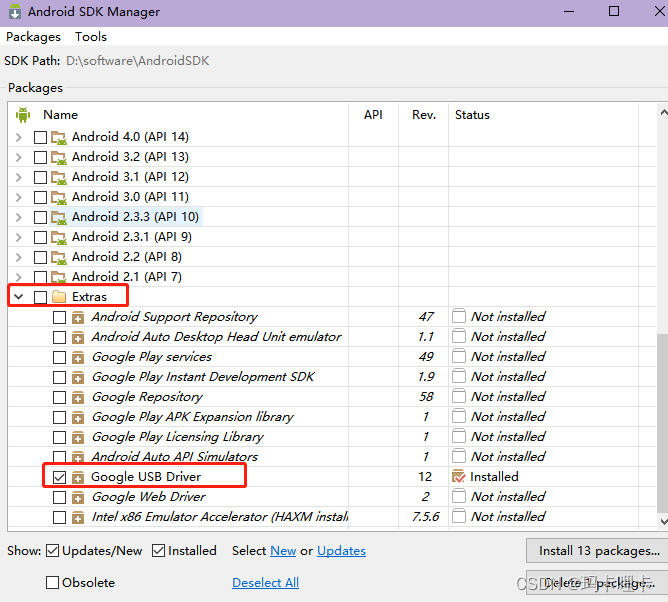Click the Updates link
This screenshot has height=602, width=668.
click(341, 551)
